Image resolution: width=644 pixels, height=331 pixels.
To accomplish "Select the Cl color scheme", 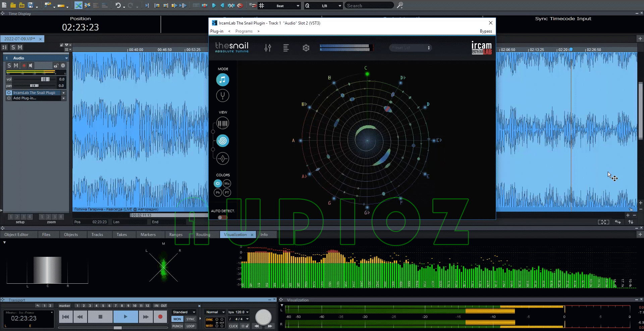I will click(x=218, y=183).
